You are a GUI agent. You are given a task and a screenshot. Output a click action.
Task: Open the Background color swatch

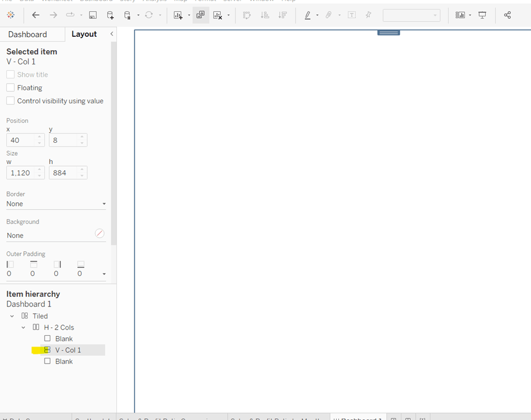point(99,233)
